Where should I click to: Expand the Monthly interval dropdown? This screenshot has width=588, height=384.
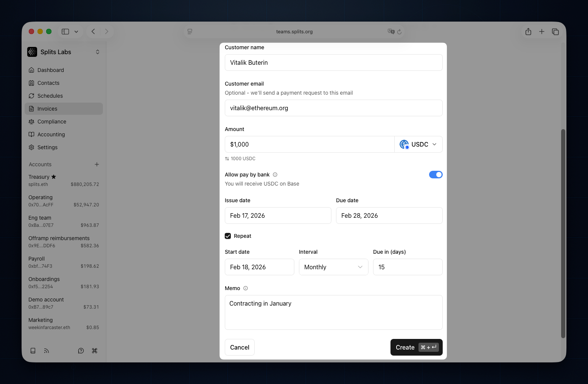[333, 267]
